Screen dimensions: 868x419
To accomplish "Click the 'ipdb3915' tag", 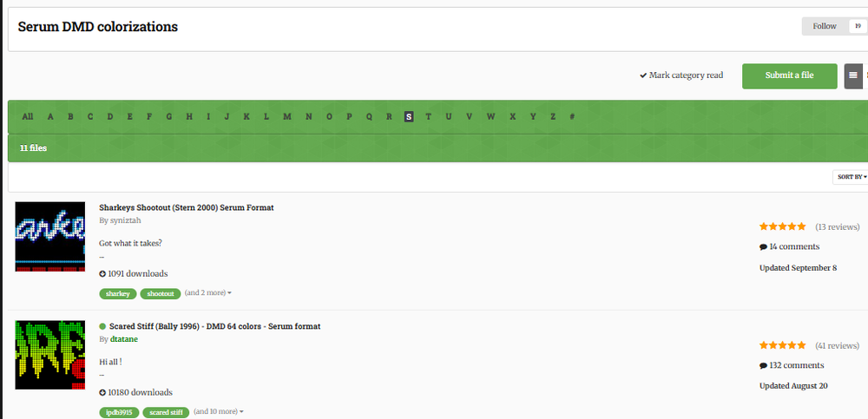I will (x=119, y=412).
